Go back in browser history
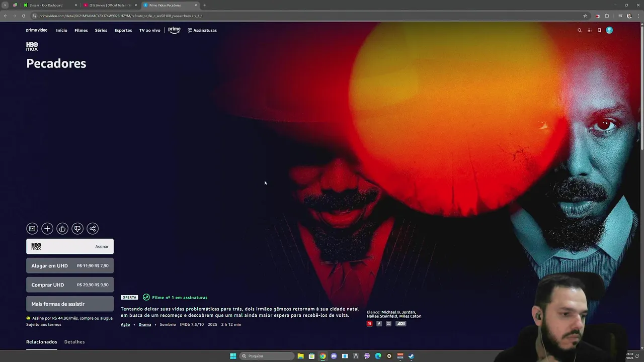 5,16
